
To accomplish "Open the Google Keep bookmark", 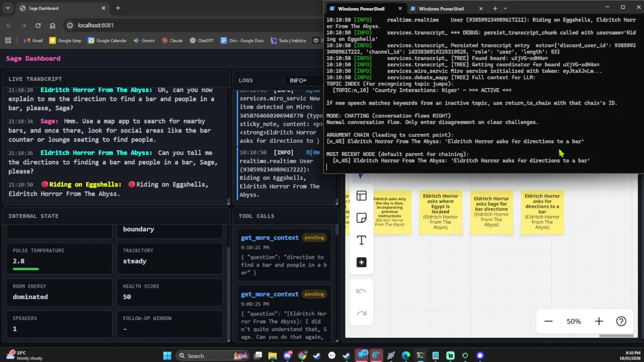I will coord(65,40).
